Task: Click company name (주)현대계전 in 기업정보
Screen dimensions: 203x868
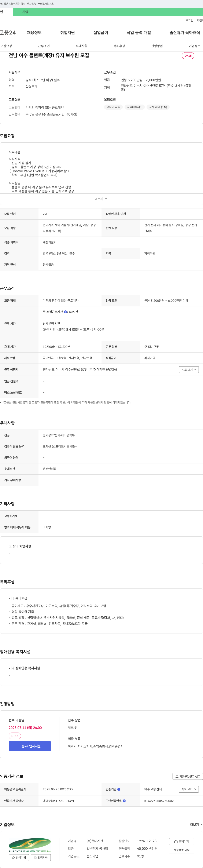Action: (x=95, y=841)
